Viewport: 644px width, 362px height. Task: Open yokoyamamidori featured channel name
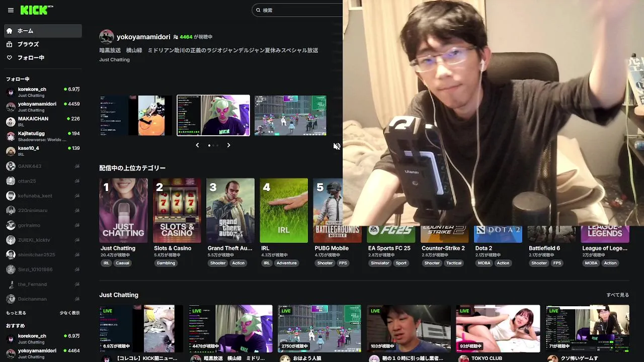143,37
